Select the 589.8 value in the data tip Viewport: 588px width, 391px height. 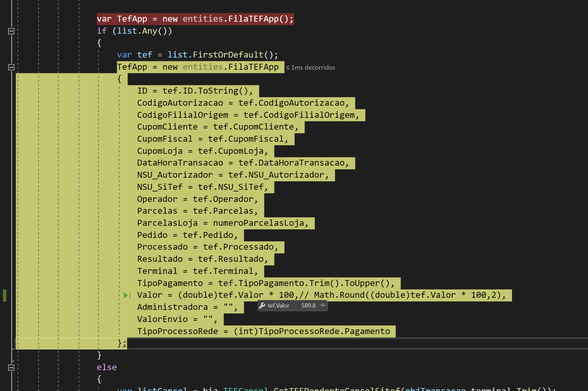[308, 306]
